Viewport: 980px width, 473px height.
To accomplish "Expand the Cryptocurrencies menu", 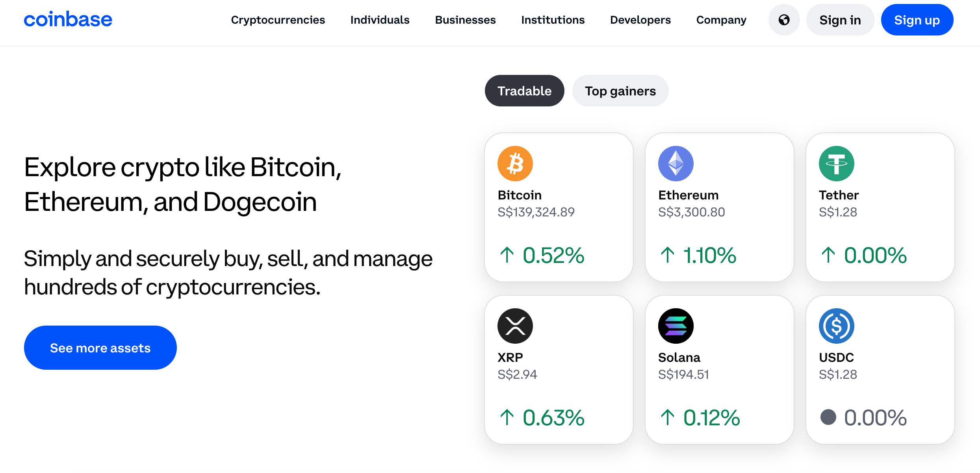I will [278, 20].
